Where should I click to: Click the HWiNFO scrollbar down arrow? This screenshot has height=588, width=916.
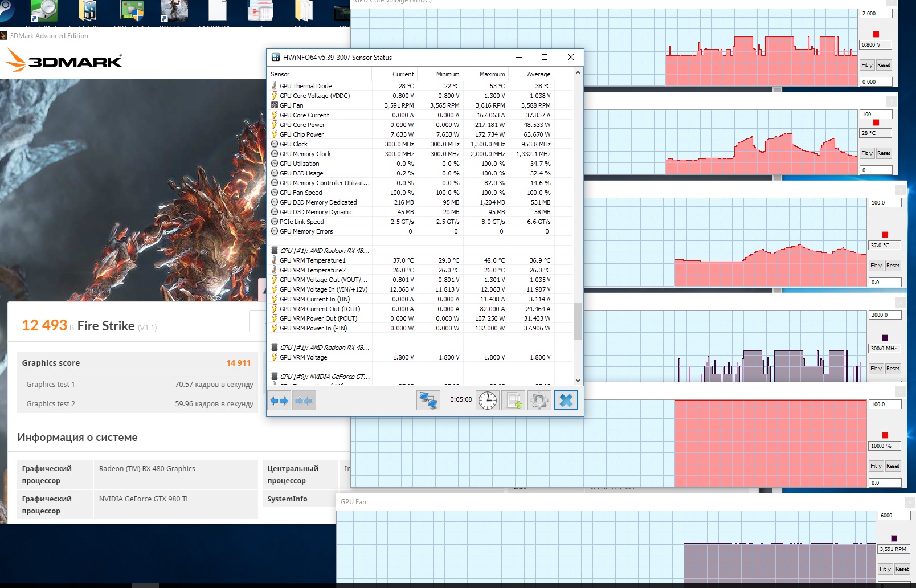coord(578,380)
